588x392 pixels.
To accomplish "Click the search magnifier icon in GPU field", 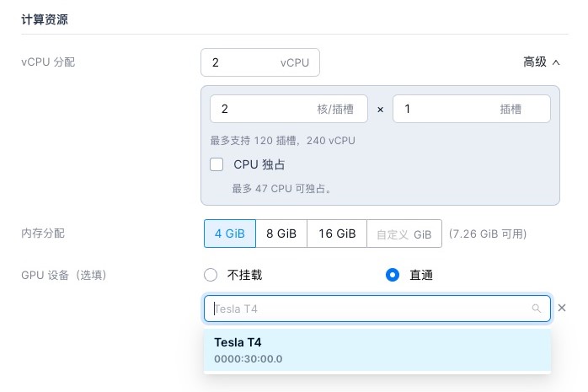I will tap(537, 309).
